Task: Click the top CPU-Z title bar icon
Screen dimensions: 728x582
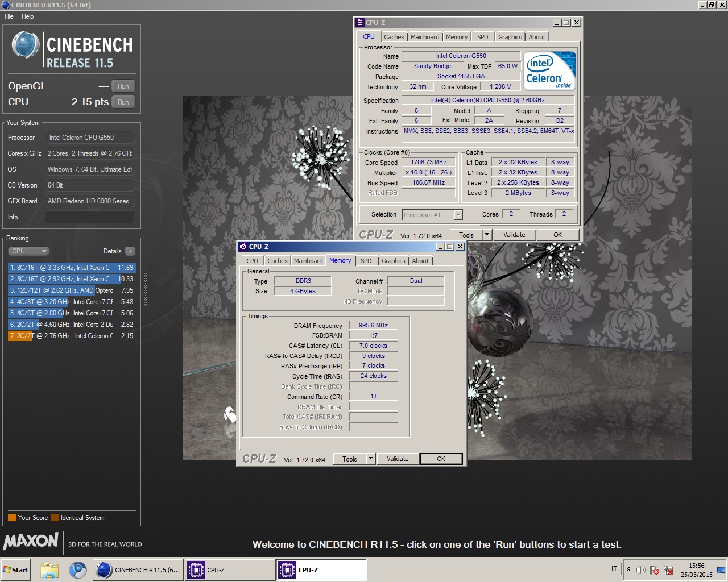Action: click(x=360, y=23)
